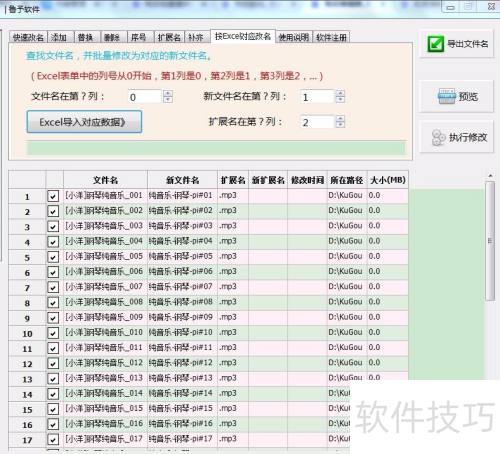This screenshot has width=500, height=454.
Task: Select row 8 file name cell
Action: point(105,302)
